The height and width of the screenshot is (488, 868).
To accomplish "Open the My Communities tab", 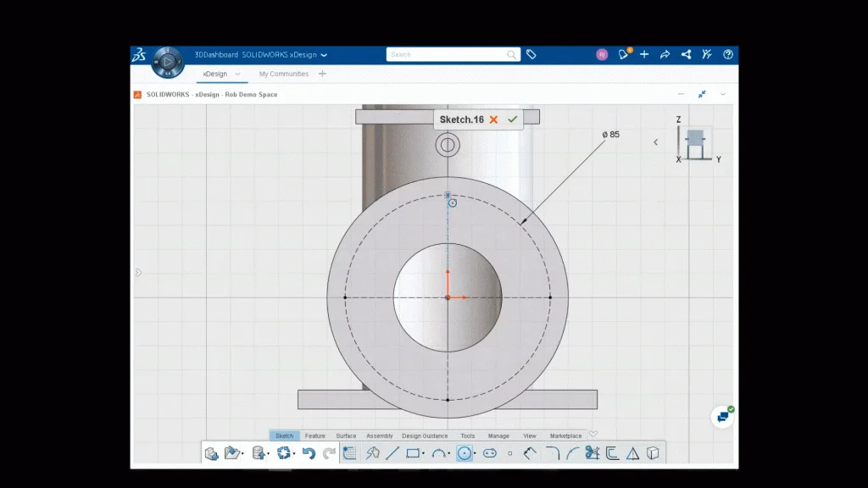I will 284,74.
